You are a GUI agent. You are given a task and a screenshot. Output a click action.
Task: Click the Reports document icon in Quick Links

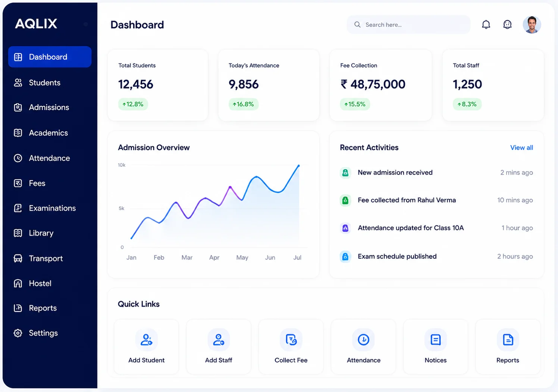[508, 340]
